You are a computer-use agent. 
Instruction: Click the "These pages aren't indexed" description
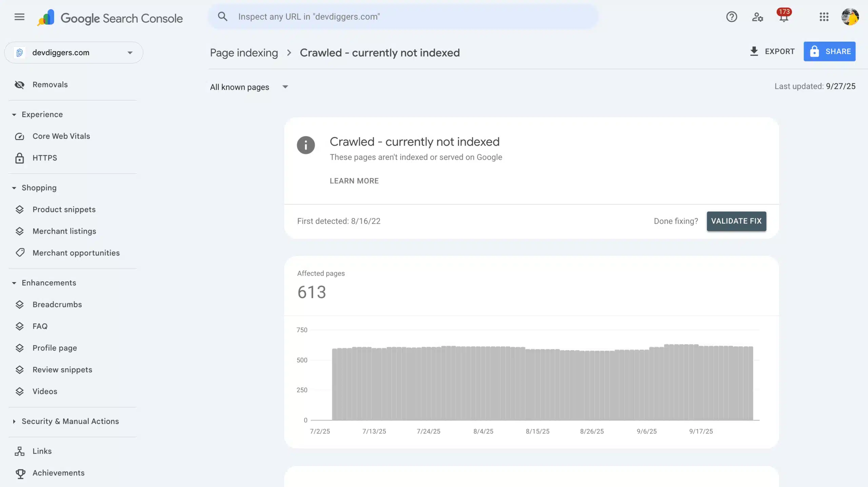[x=416, y=157]
